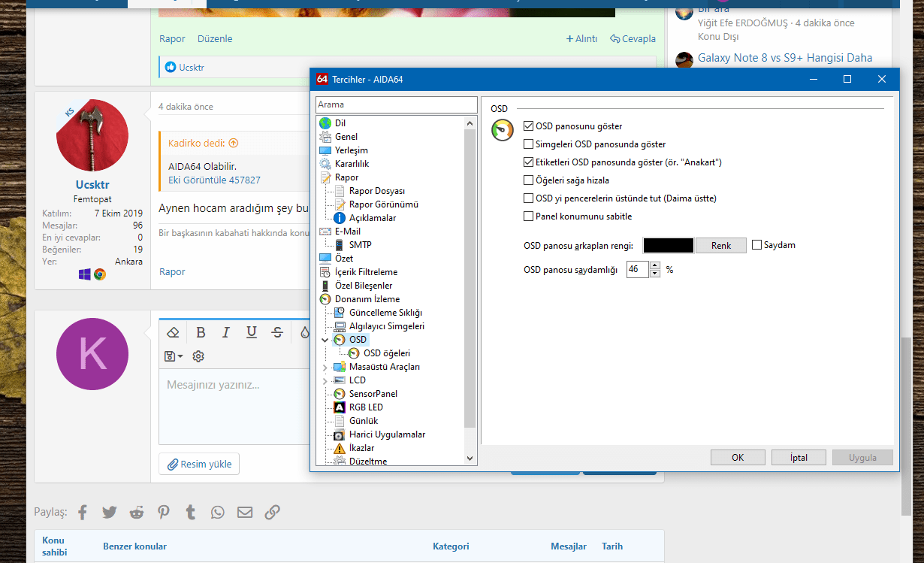Increase OSD transparency spinner value
Image resolution: width=924 pixels, height=563 pixels.
(655, 265)
